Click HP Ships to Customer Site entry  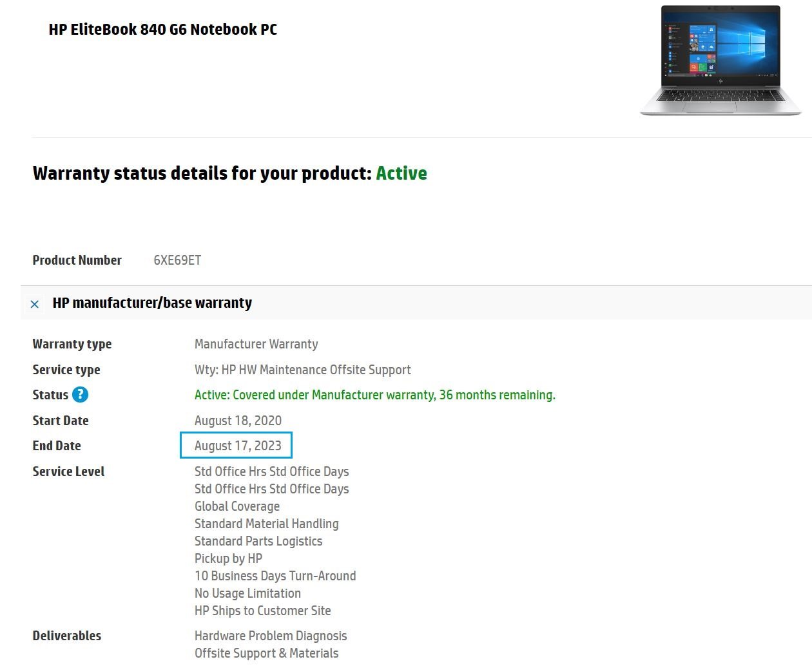click(x=263, y=611)
